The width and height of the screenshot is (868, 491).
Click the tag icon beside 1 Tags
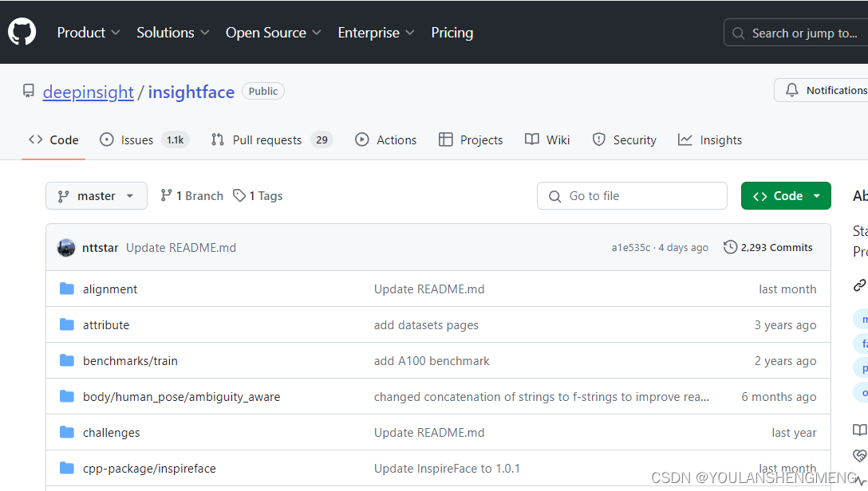tap(239, 196)
